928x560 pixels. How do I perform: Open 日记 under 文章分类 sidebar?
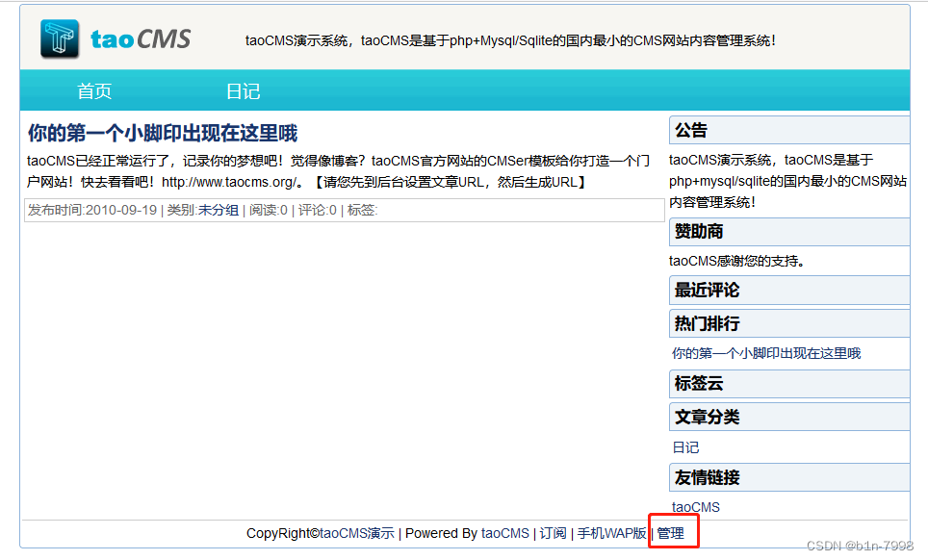685,447
